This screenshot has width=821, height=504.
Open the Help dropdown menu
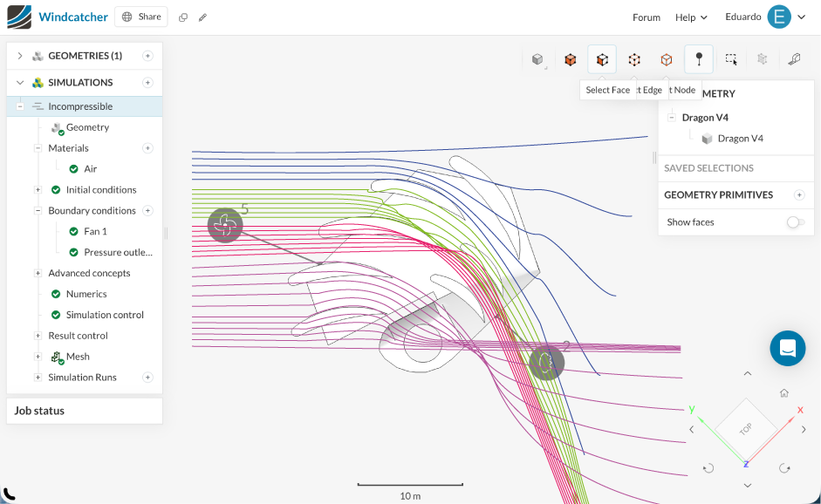(x=691, y=17)
